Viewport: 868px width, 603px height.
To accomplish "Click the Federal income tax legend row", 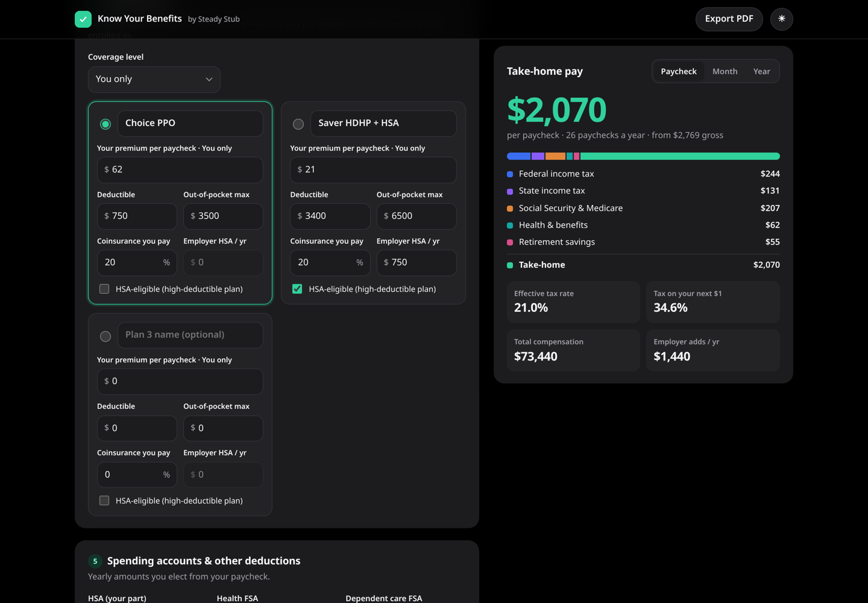I will [x=643, y=174].
